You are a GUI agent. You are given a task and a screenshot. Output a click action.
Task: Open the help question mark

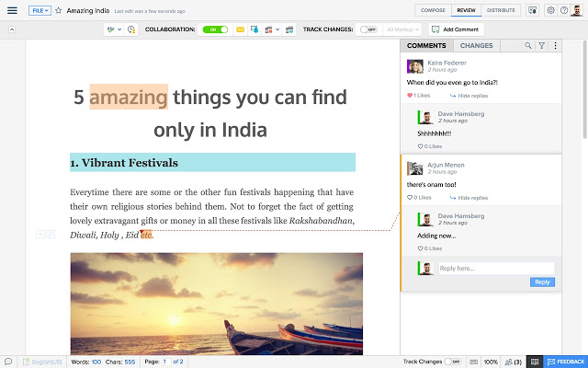pos(564,10)
